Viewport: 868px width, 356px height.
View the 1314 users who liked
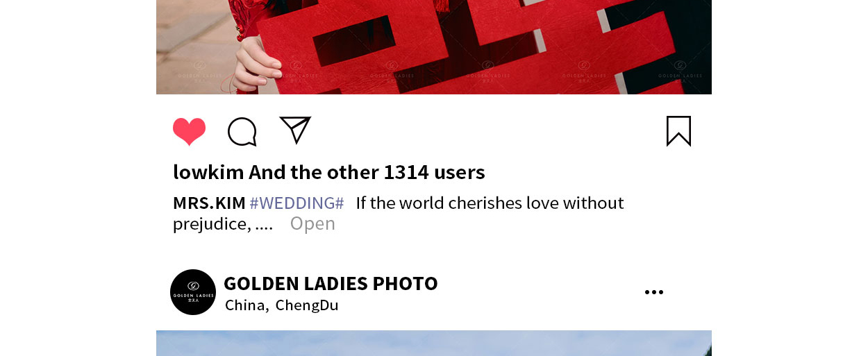(434, 172)
